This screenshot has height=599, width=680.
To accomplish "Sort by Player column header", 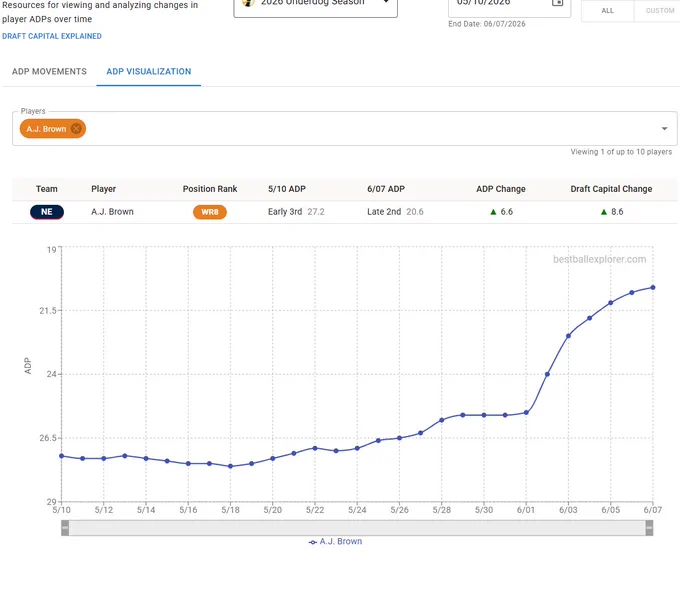I will 103,189.
